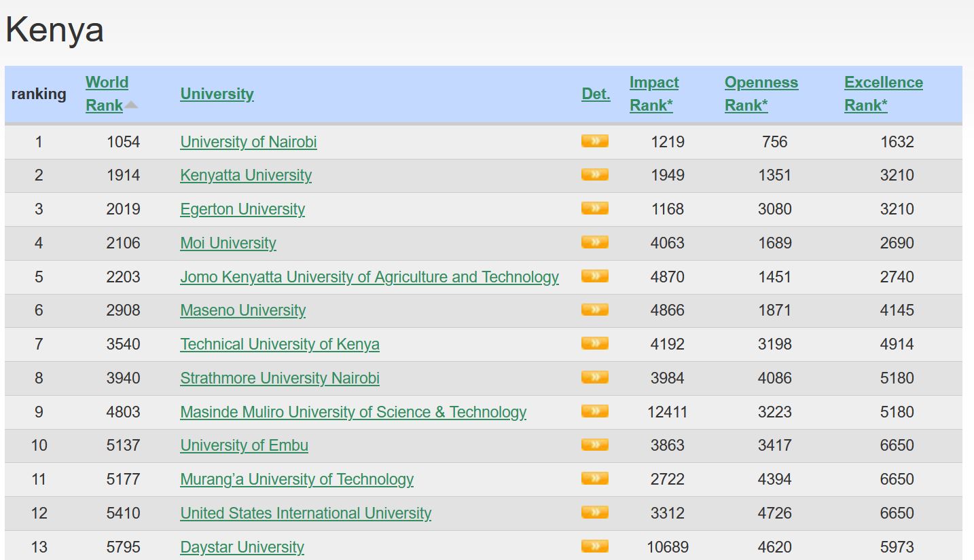974x560 pixels.
Task: Select the Kenya page heading
Action: (x=54, y=31)
